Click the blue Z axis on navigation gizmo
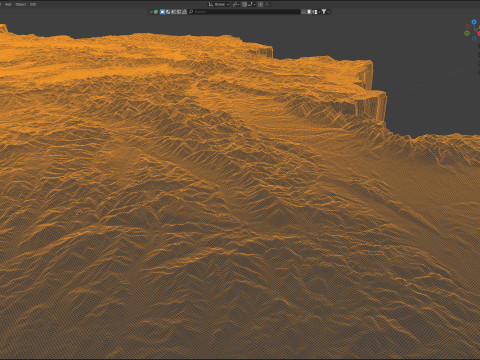 click(x=474, y=22)
